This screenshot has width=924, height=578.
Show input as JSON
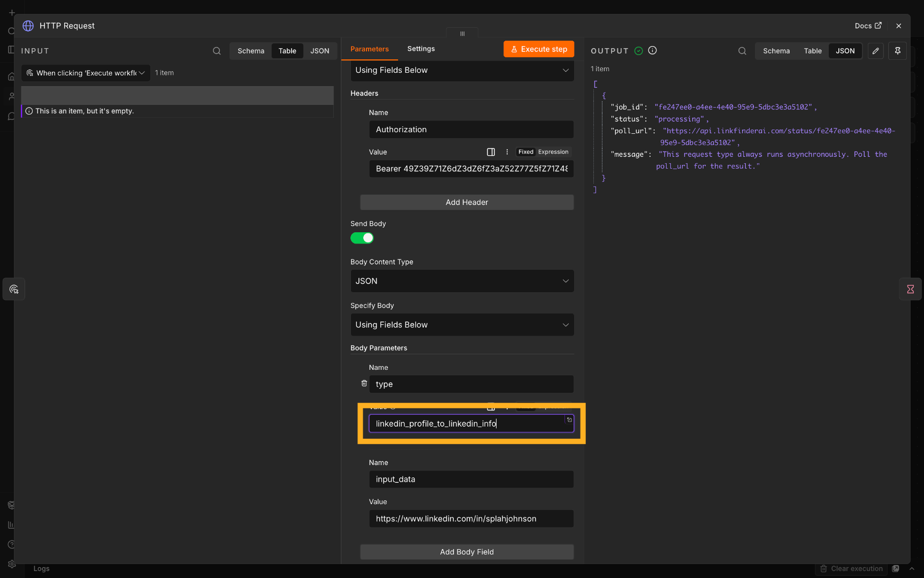coord(320,51)
